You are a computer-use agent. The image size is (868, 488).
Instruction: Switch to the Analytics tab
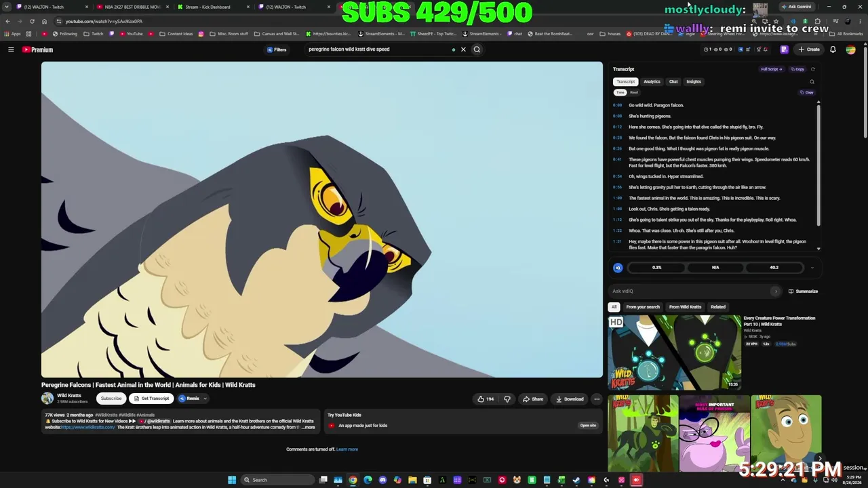[652, 81]
